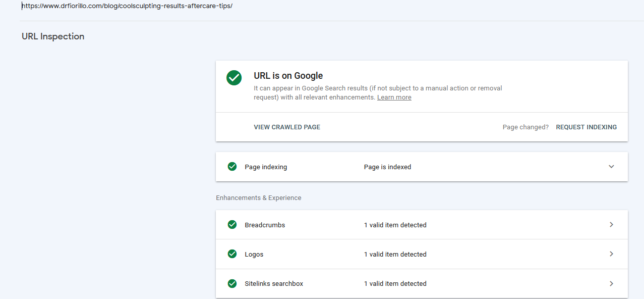This screenshot has width=644, height=299.
Task: Click REQUEST INDEXING button
Action: [586, 127]
